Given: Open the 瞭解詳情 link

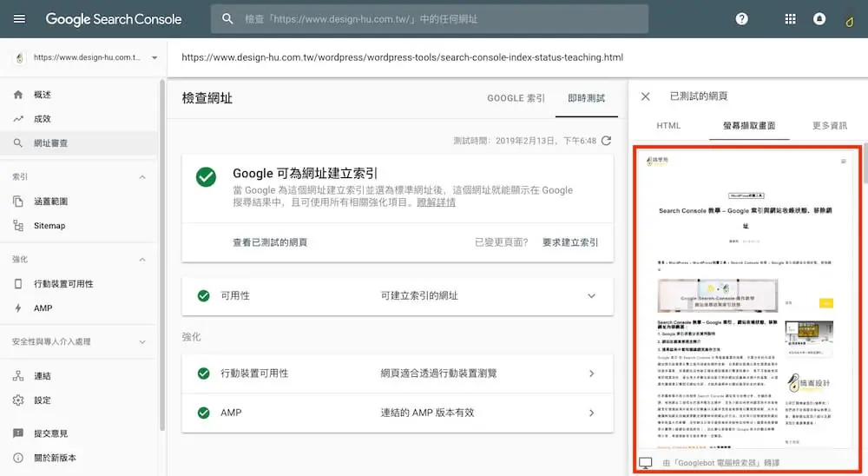Looking at the screenshot, I should [x=437, y=202].
